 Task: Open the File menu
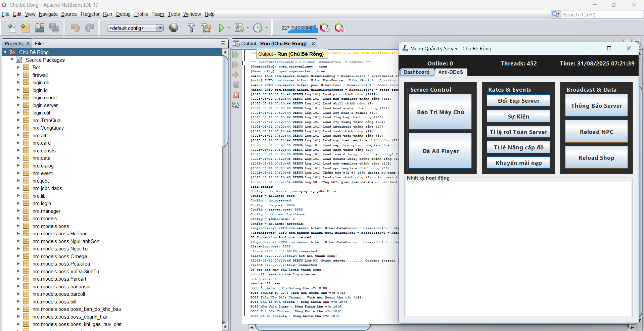pos(5,14)
